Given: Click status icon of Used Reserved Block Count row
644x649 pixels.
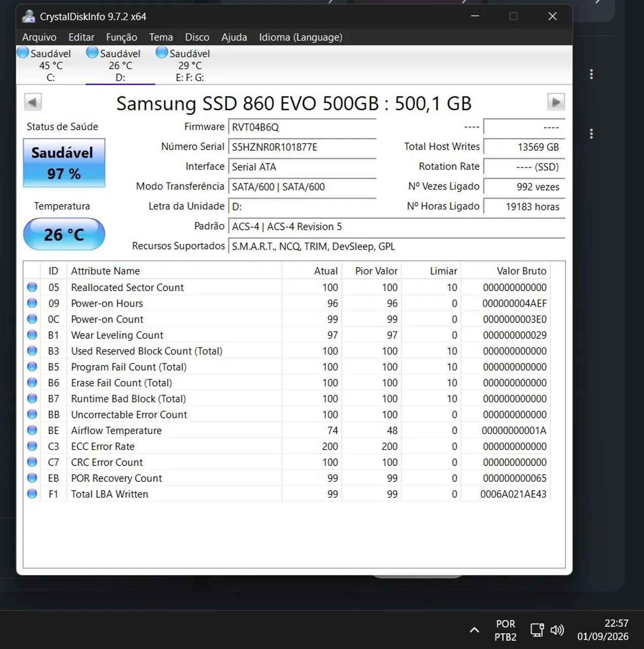Looking at the screenshot, I should click(x=32, y=350).
